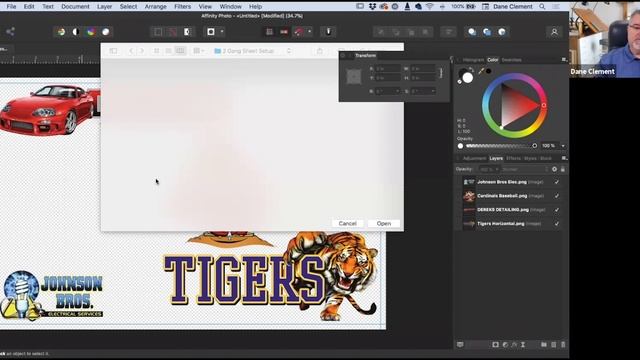Hide the Johnson Bros Elec.png layer
The height and width of the screenshot is (360, 640).
pyautogui.click(x=557, y=182)
